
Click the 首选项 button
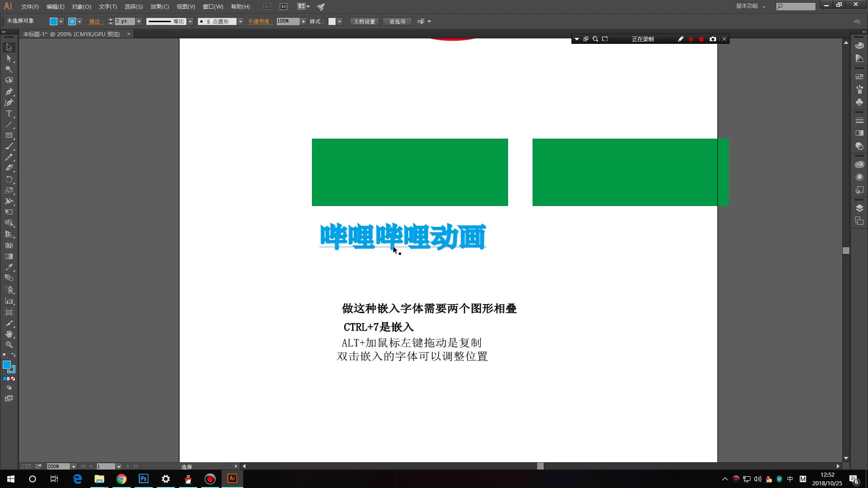tap(397, 22)
